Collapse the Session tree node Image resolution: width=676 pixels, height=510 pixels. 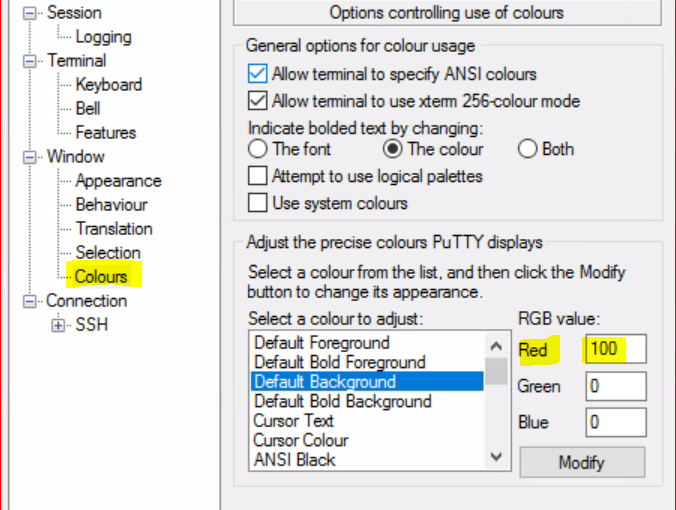click(31, 13)
